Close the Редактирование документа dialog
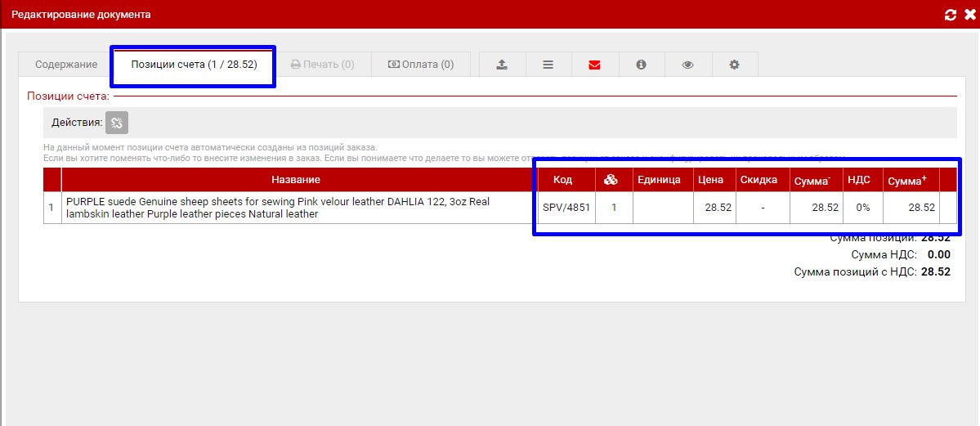 tap(967, 15)
